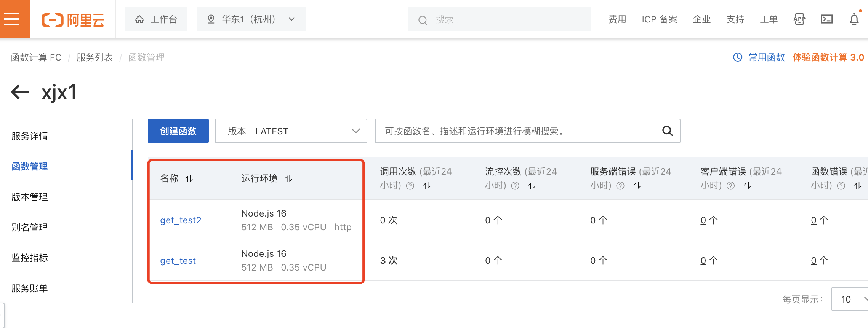The image size is (868, 328).
Task: Sort by 服务端错误 column
Action: [637, 186]
